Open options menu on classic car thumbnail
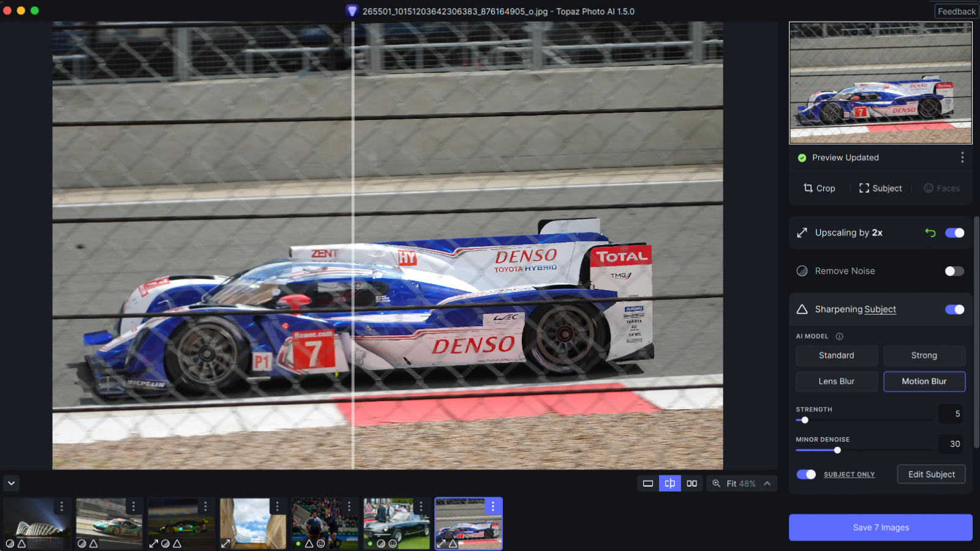This screenshot has height=551, width=980. coord(421,506)
